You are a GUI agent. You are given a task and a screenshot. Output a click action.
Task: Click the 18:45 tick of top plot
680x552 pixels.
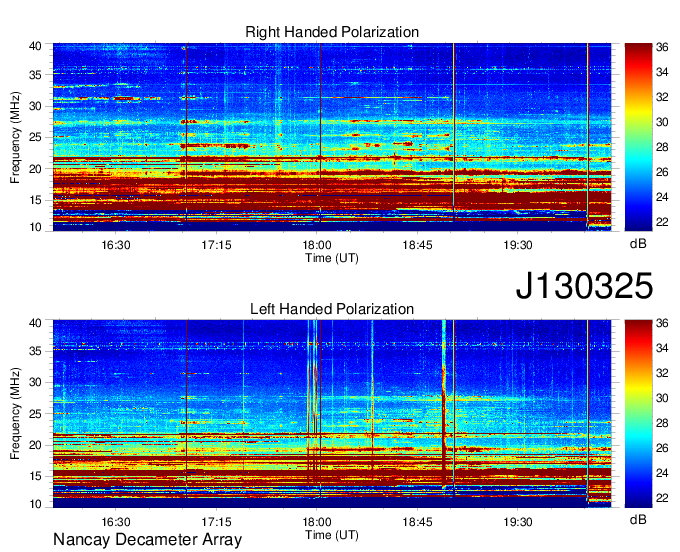pyautogui.click(x=417, y=245)
